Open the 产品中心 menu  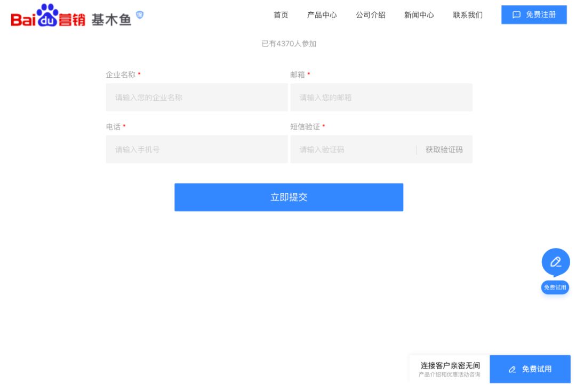click(x=322, y=15)
